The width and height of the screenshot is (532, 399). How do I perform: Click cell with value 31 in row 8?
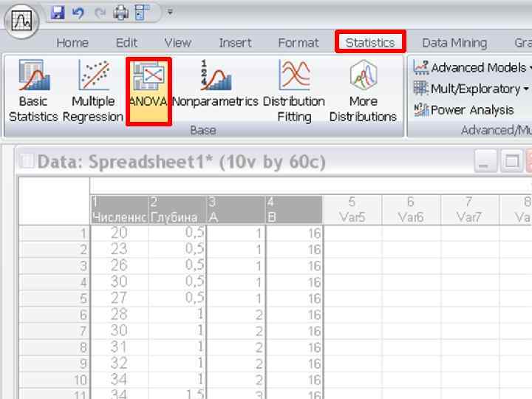[x=120, y=347]
